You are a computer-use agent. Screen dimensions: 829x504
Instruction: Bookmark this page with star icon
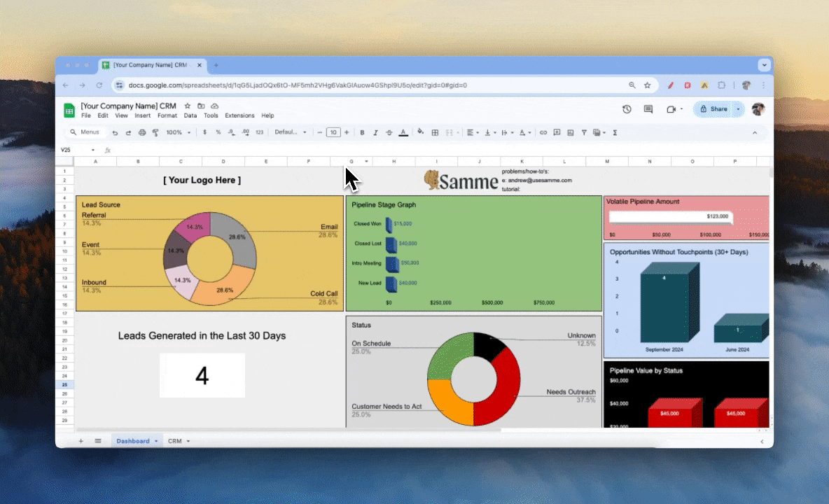pyautogui.click(x=647, y=85)
